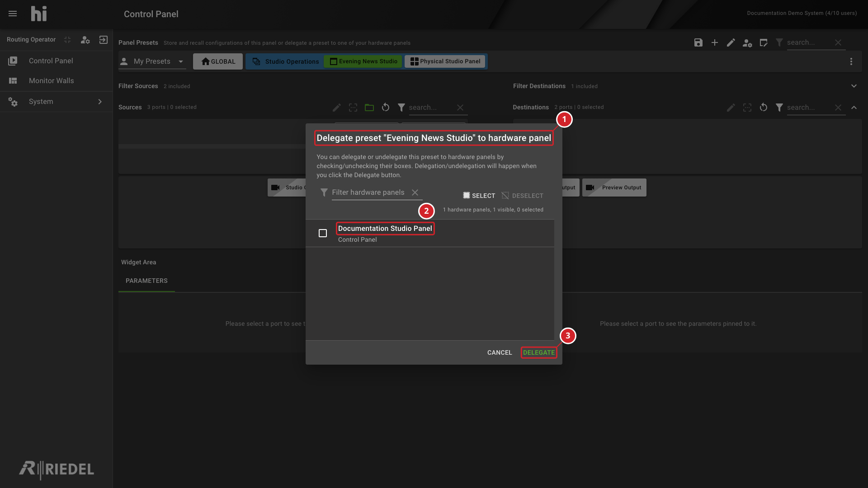868x488 pixels.
Task: Click the DELEGATE button
Action: coord(539,352)
